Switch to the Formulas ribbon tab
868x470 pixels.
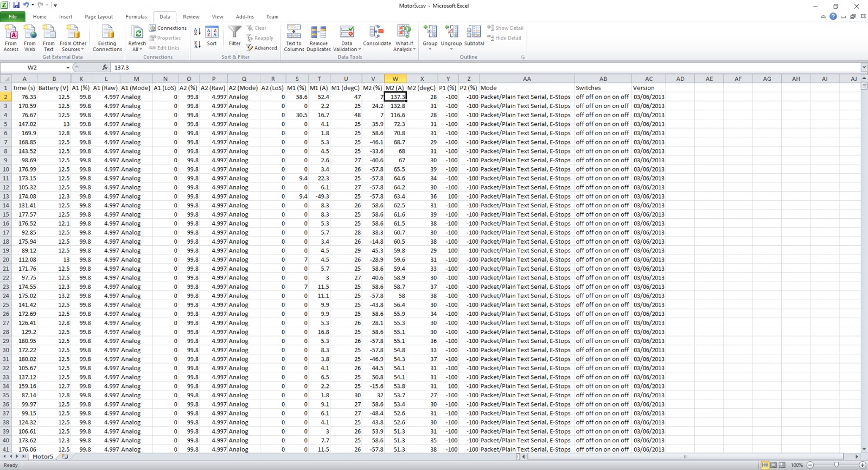click(136, 17)
